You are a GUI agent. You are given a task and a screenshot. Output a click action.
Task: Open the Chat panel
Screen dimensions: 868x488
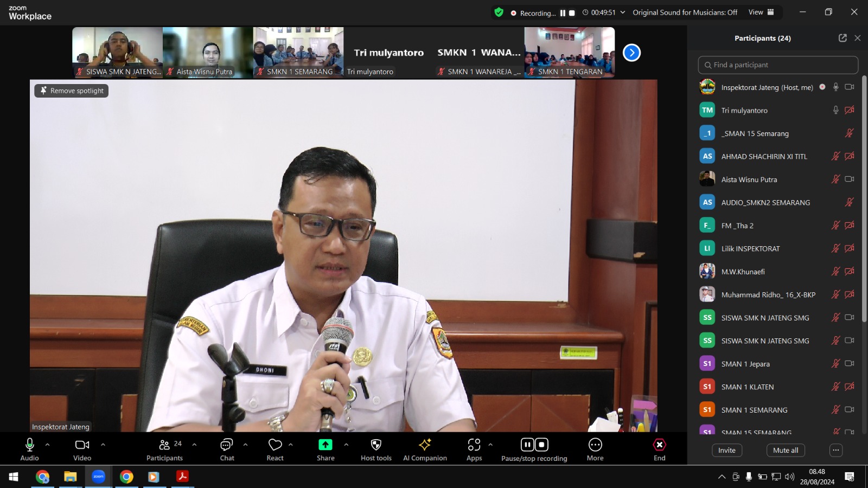(x=227, y=450)
